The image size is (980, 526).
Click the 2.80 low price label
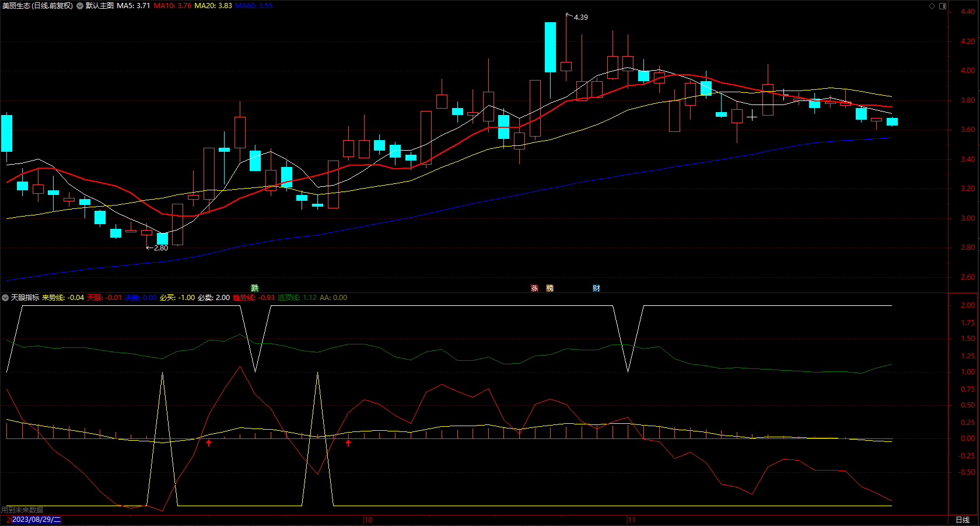(161, 248)
